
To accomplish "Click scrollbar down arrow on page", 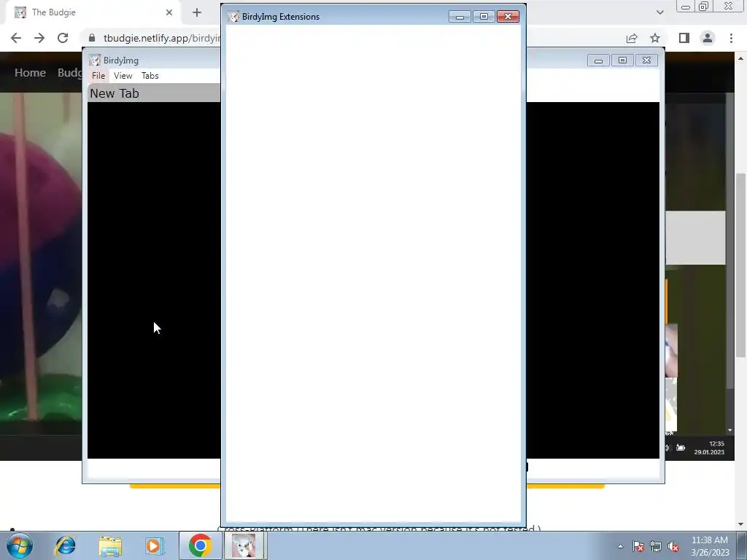I will pos(741,524).
